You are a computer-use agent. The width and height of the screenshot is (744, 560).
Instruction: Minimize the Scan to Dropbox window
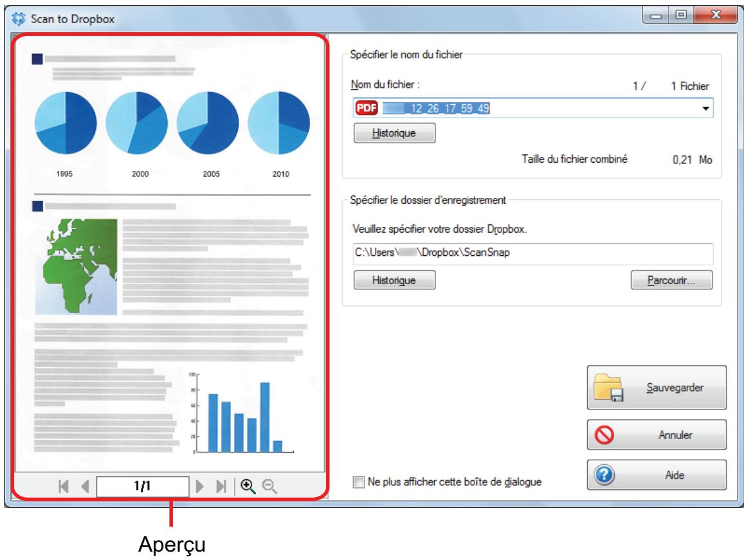click(x=656, y=15)
